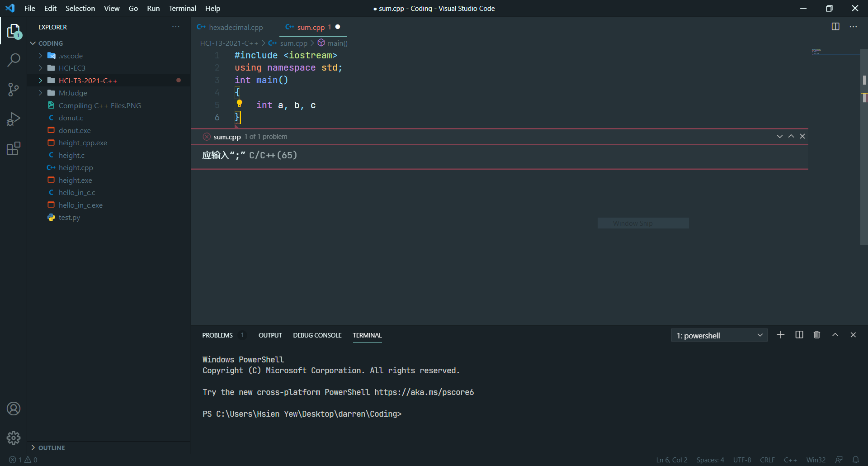The height and width of the screenshot is (466, 868).
Task: Open the DEBUG CONSOLE tab
Action: [x=317, y=335]
